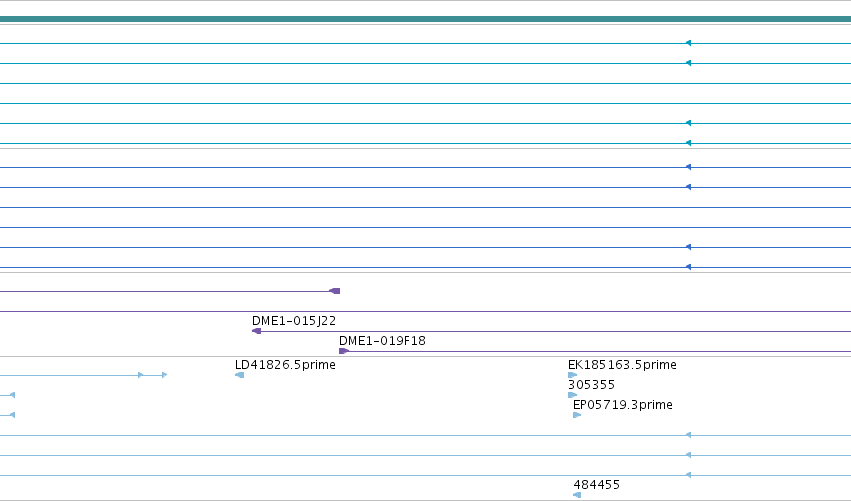Select the DME1-015J22 feature label
Screen dimensions: 851x501
294,321
